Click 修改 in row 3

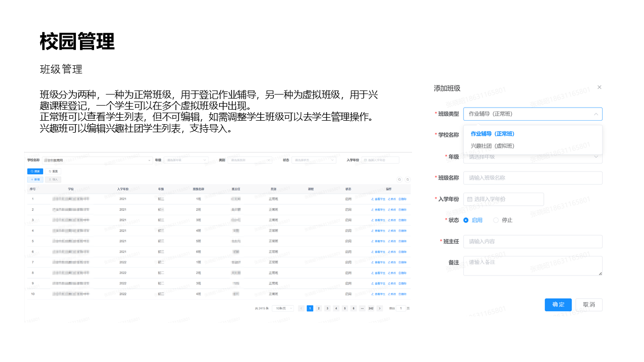tap(392, 220)
